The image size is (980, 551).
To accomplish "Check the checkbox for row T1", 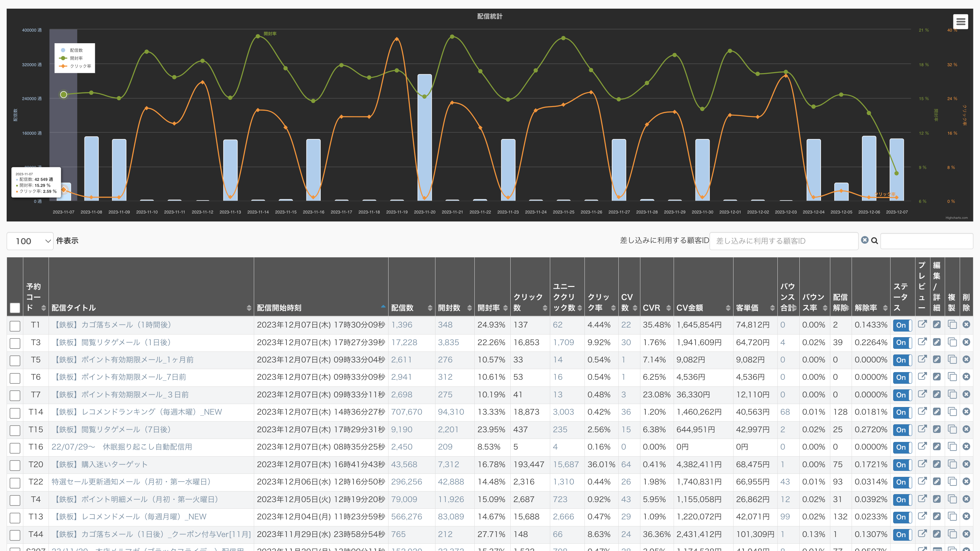I will pyautogui.click(x=15, y=326).
